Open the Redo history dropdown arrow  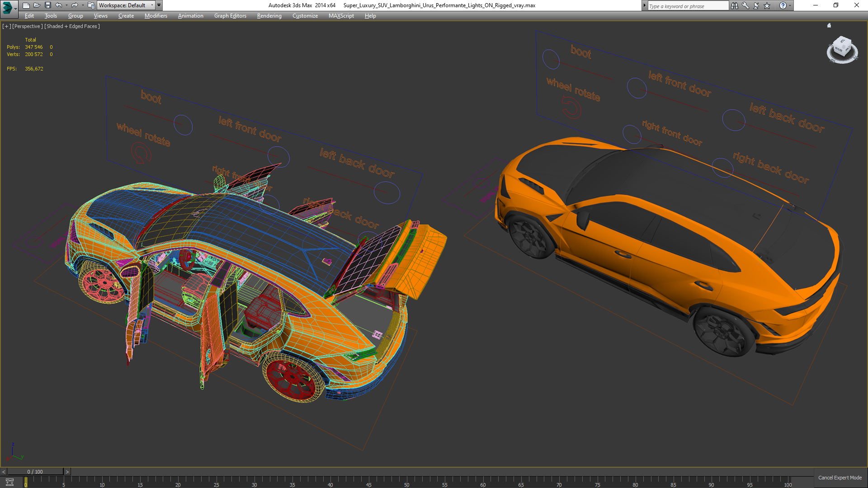[82, 5]
